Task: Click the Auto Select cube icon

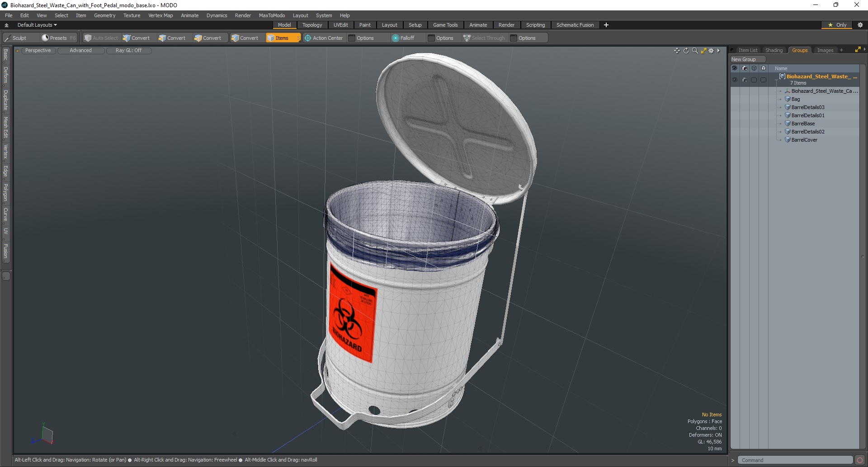Action: point(88,38)
